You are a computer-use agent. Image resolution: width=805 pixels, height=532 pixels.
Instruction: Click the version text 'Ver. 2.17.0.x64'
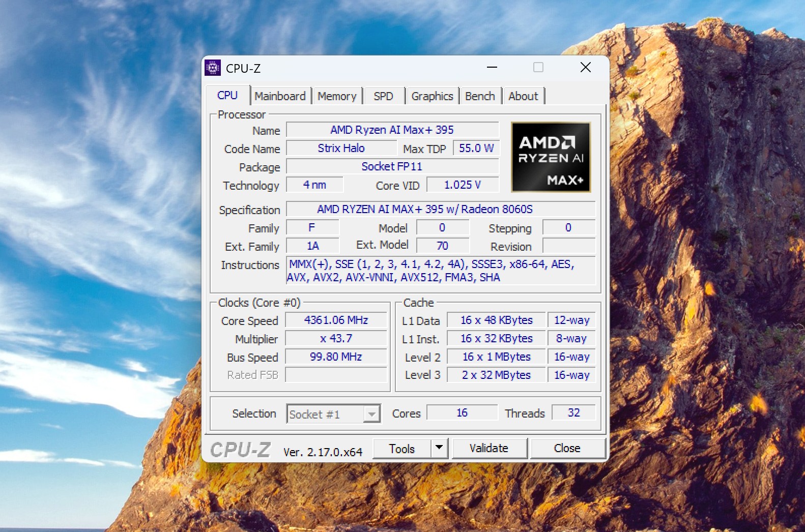pos(323,452)
